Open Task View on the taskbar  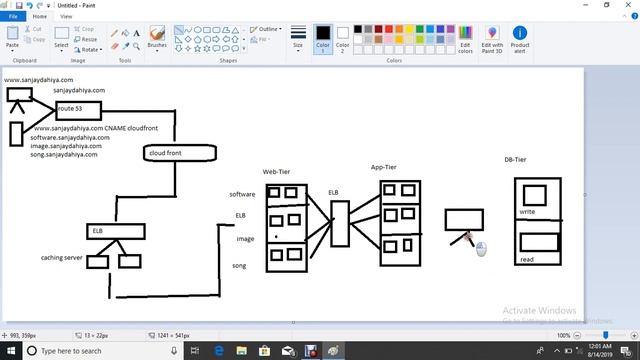pyautogui.click(x=195, y=351)
